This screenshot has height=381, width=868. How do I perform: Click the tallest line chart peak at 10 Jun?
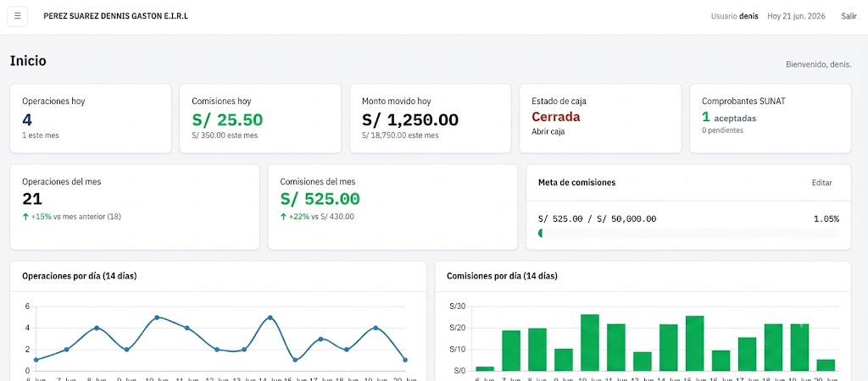point(157,317)
